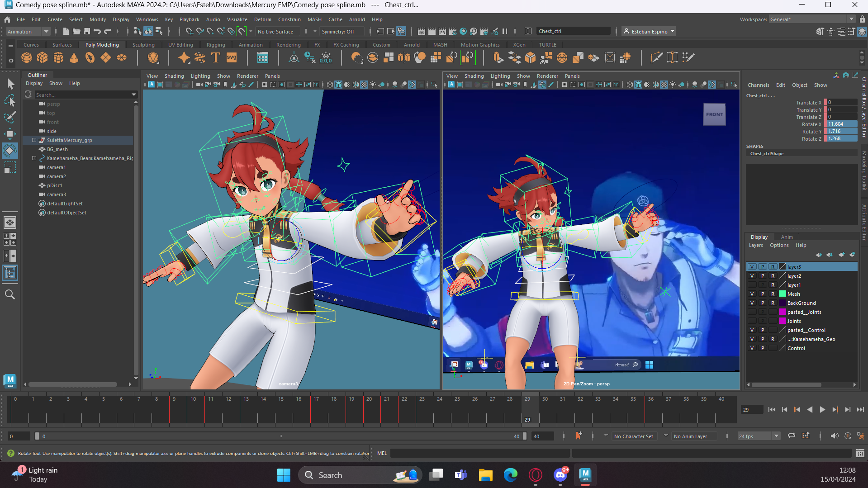This screenshot has width=868, height=488.
Task: Activate the Lasso select tool
Action: click(x=10, y=100)
